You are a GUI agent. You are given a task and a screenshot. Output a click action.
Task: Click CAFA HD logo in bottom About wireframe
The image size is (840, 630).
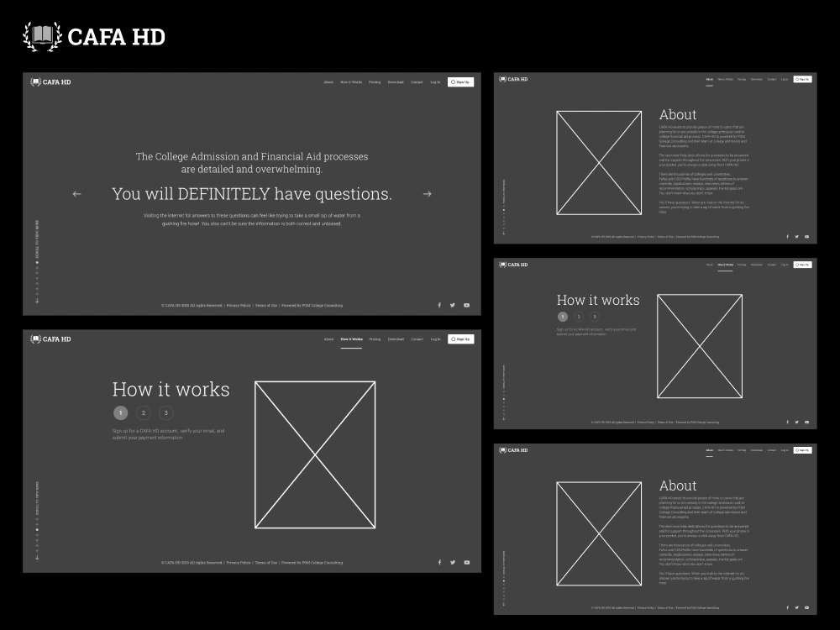[513, 450]
